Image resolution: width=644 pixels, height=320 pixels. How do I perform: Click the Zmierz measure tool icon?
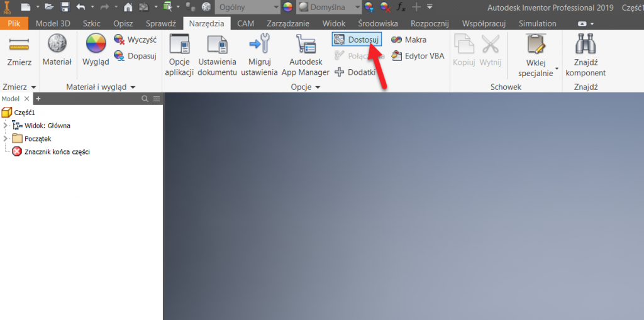point(19,46)
